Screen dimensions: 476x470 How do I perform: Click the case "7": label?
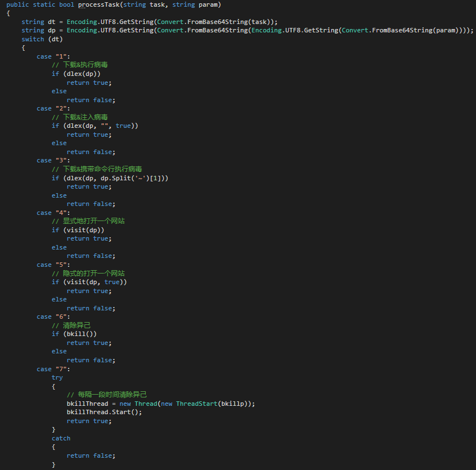point(54,369)
